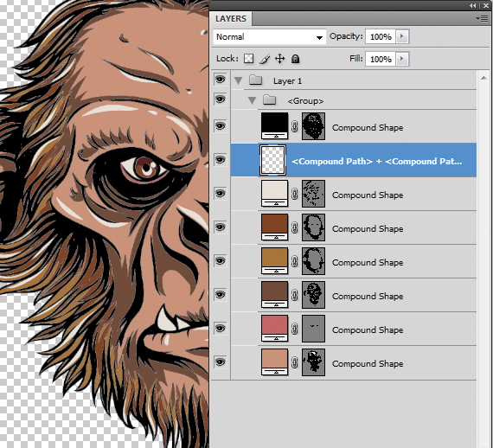Hide the golden tan Compound Shape layer
This screenshot has height=448, width=493.
tap(220, 261)
